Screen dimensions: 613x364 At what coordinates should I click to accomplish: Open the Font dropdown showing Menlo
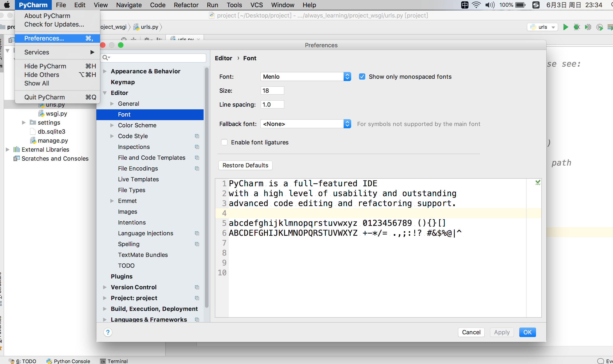pyautogui.click(x=305, y=77)
